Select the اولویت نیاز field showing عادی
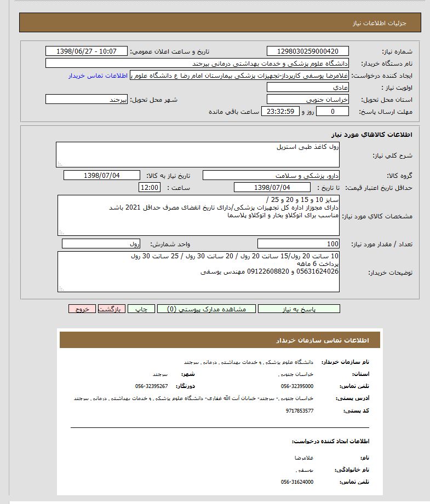The width and height of the screenshot is (430, 504). coord(307,88)
